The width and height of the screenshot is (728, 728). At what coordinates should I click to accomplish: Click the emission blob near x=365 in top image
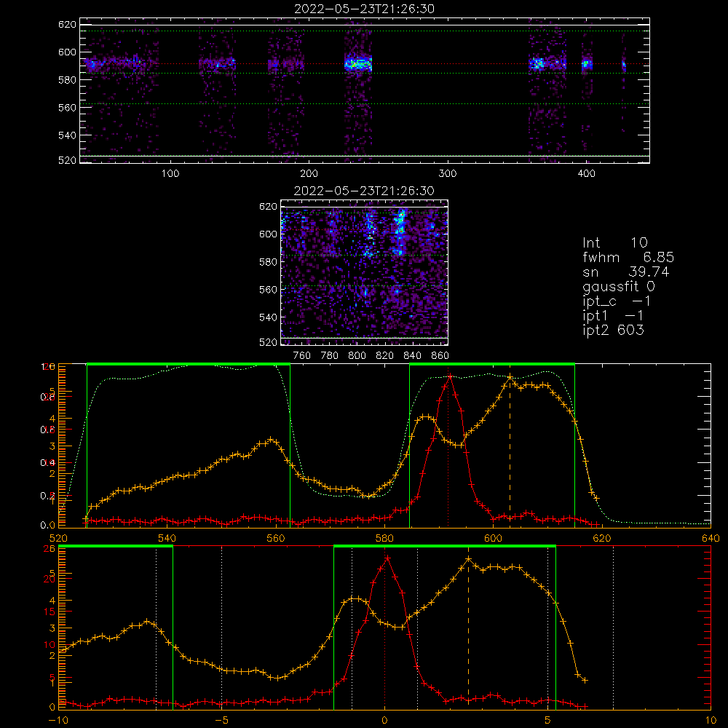[x=537, y=63]
